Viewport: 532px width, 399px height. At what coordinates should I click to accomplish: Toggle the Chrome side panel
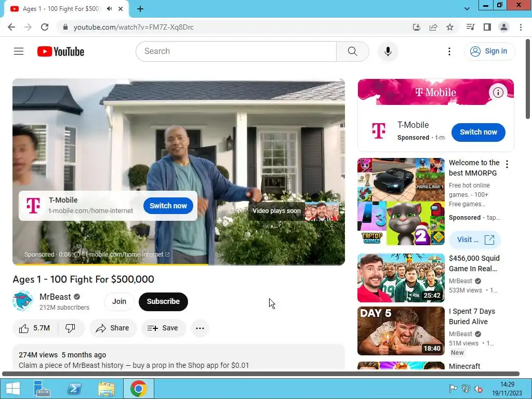click(487, 27)
